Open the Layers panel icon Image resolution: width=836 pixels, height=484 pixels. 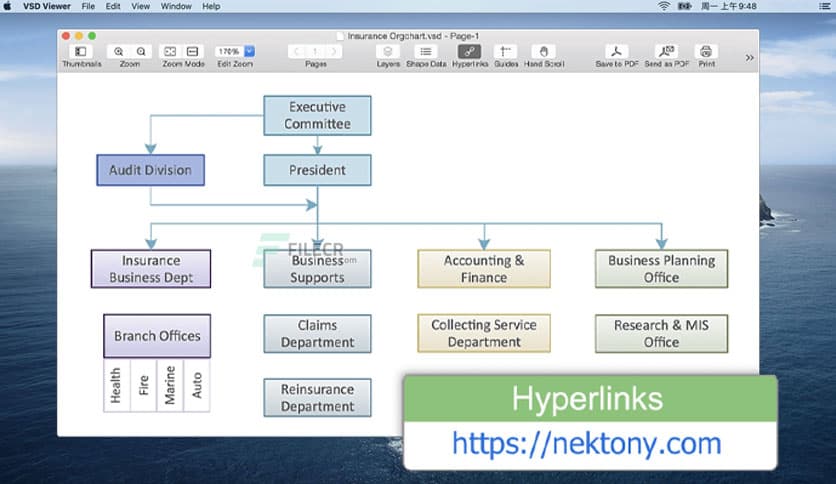tap(388, 51)
